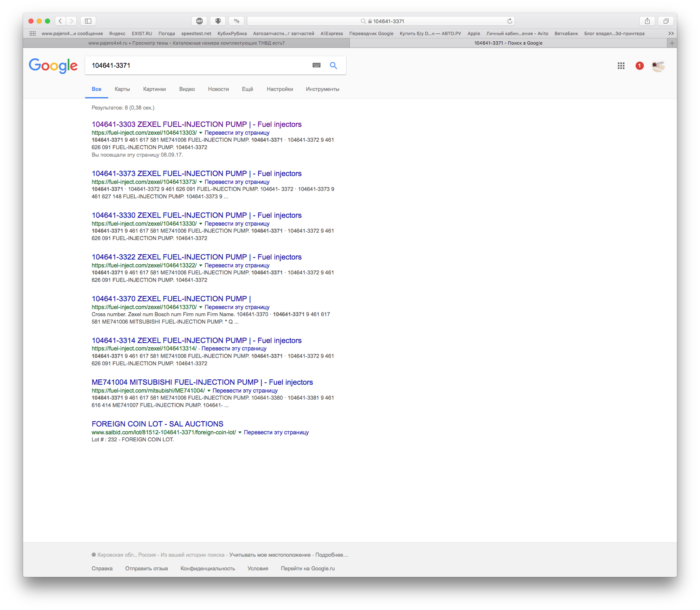Switch to the Картинки search tab
This screenshot has height=610, width=700.
tap(154, 89)
